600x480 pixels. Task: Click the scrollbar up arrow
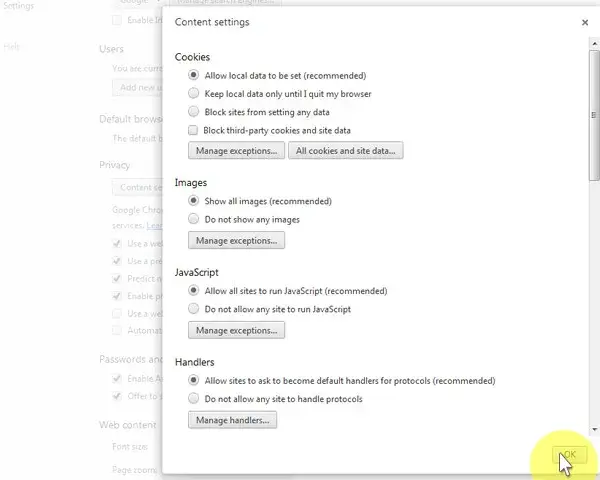(594, 44)
